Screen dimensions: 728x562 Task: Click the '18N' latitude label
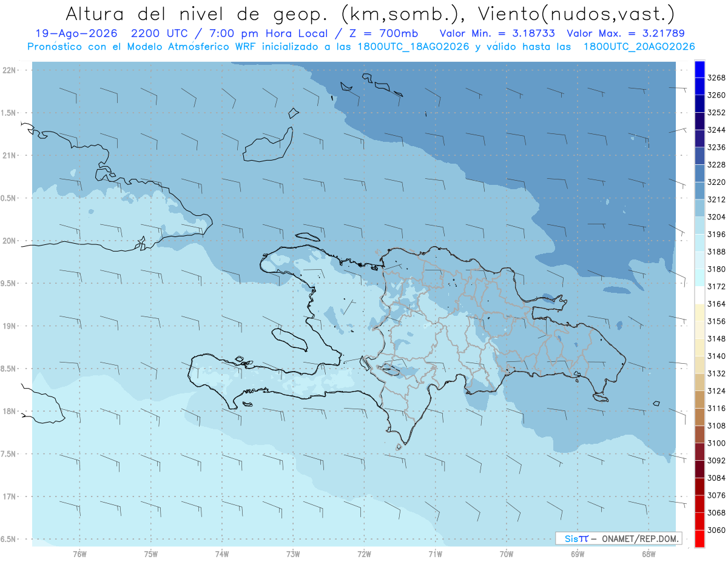tap(9, 411)
